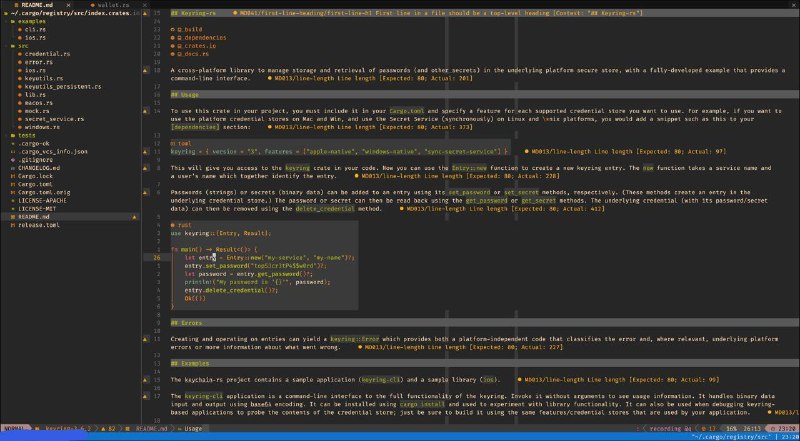Click the ## Examples heading
The width and height of the screenshot is (800, 441).
[x=190, y=363]
